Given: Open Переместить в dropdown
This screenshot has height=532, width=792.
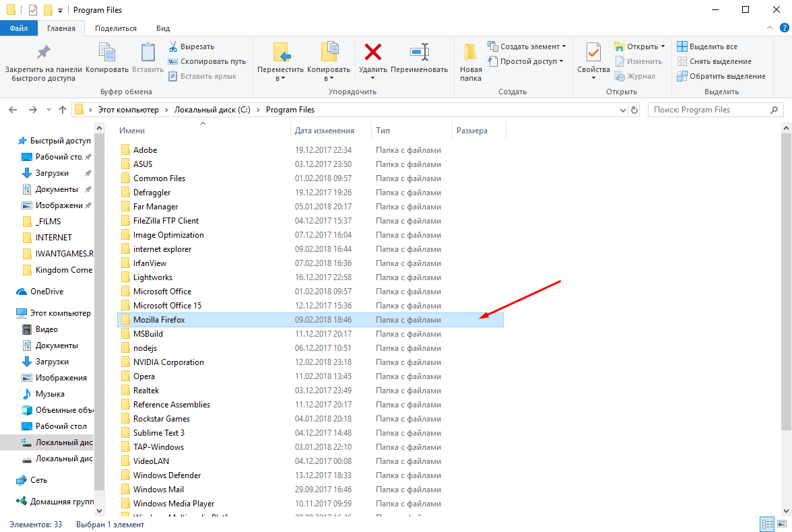Looking at the screenshot, I should coord(280,74).
